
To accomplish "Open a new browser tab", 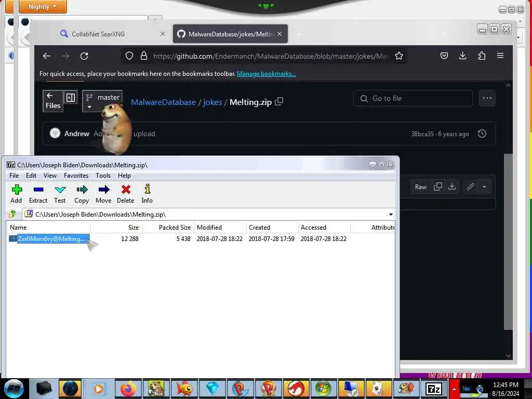I will coord(299,34).
